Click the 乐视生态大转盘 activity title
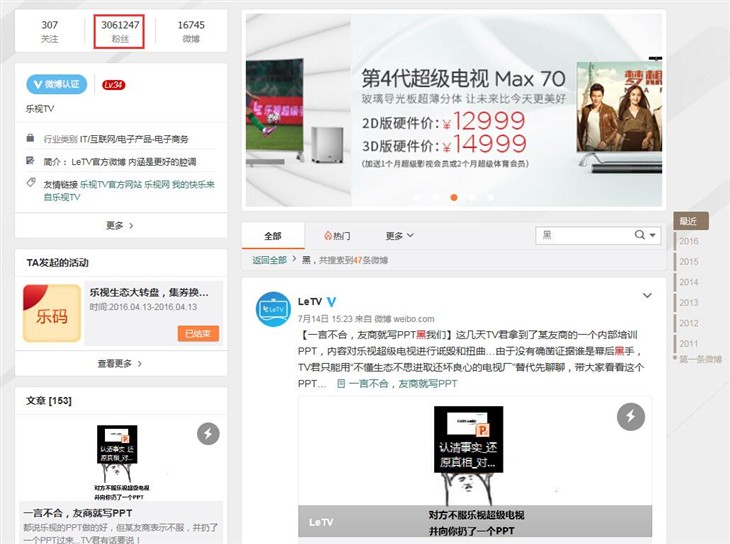 (149, 292)
